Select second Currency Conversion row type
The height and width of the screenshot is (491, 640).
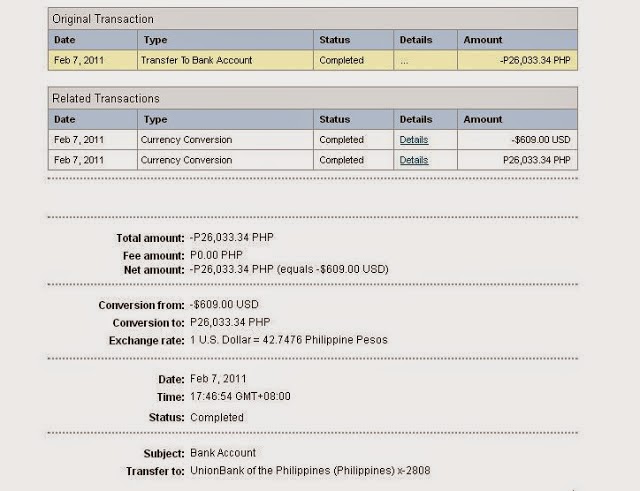[186, 160]
